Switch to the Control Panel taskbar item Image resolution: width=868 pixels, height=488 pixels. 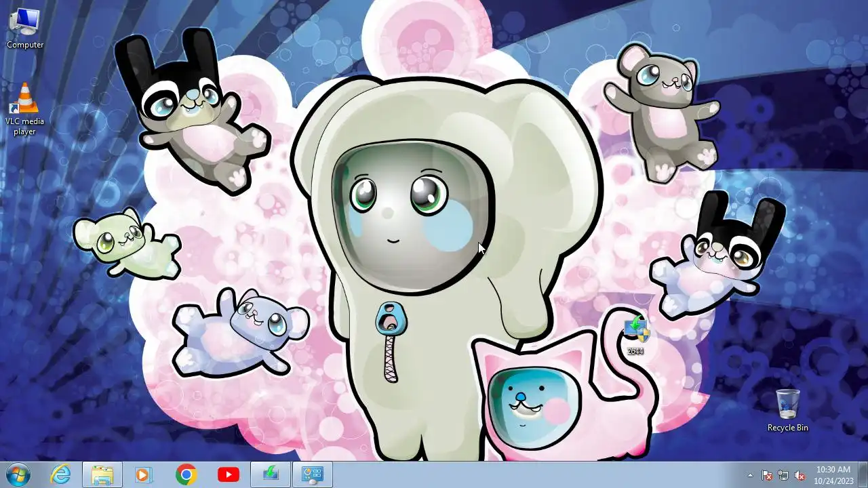[313, 474]
